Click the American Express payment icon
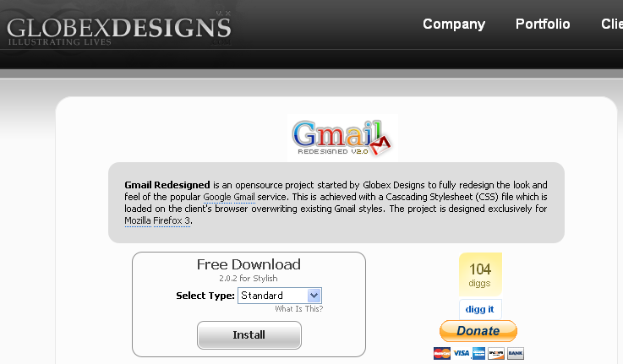623x364 pixels. pos(478,353)
